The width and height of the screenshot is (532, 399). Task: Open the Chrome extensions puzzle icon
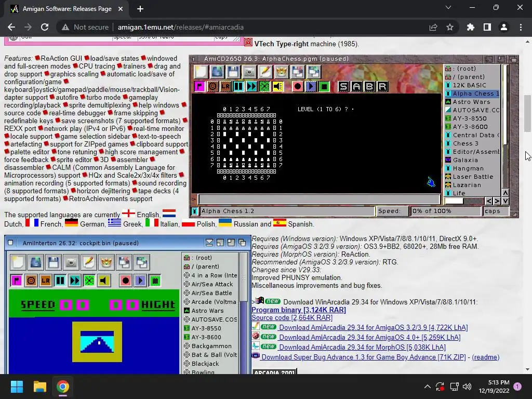pos(471,27)
